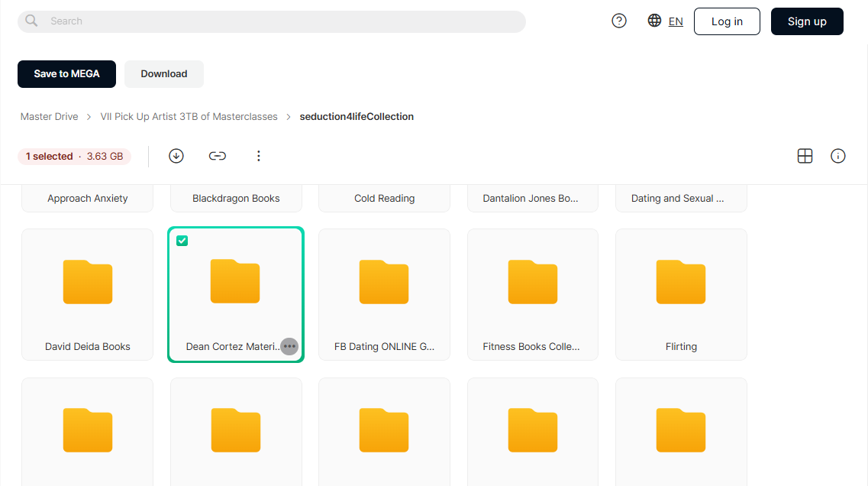Select the Fitness Books Colle... folder icon
Viewport: 868px width, 486px height.
tap(533, 282)
